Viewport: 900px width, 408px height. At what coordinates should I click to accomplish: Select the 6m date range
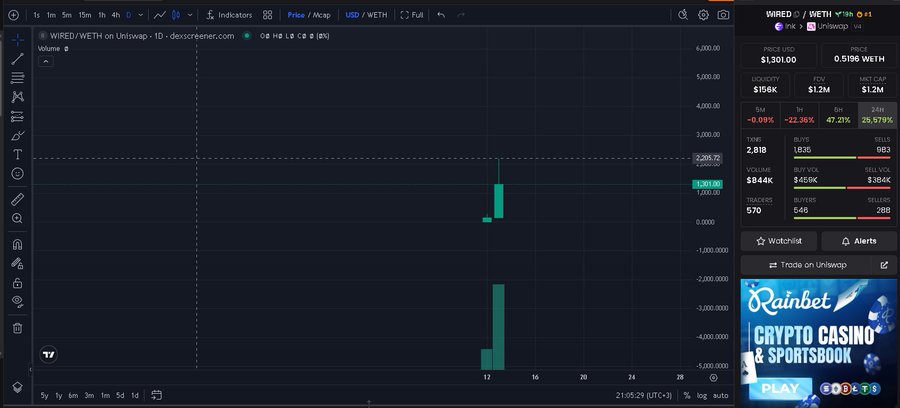pyautogui.click(x=73, y=395)
